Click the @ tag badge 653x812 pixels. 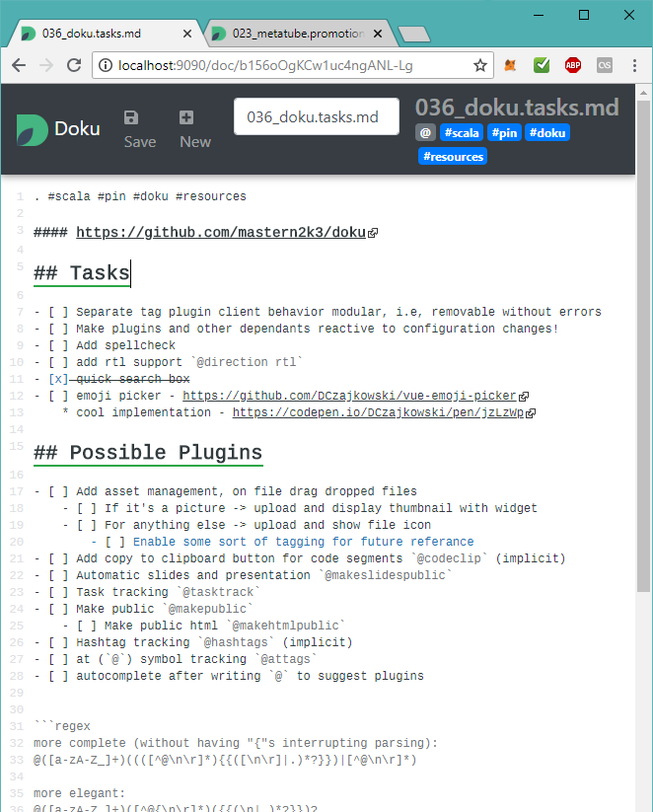click(425, 132)
